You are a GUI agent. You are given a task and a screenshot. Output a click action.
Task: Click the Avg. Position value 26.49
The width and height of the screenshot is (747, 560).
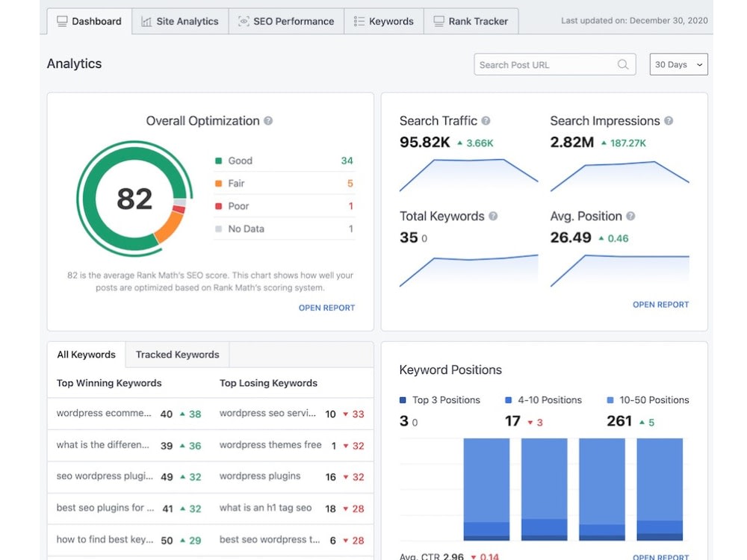click(x=571, y=237)
